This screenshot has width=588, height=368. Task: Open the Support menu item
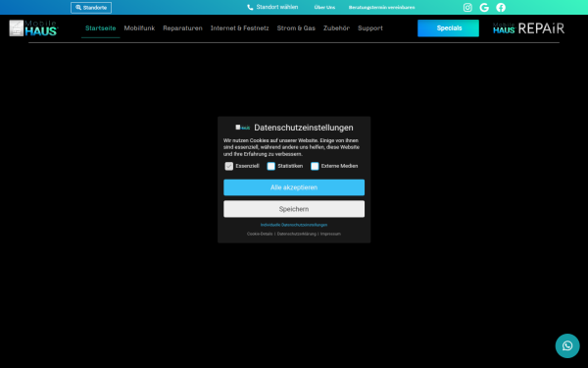[370, 28]
